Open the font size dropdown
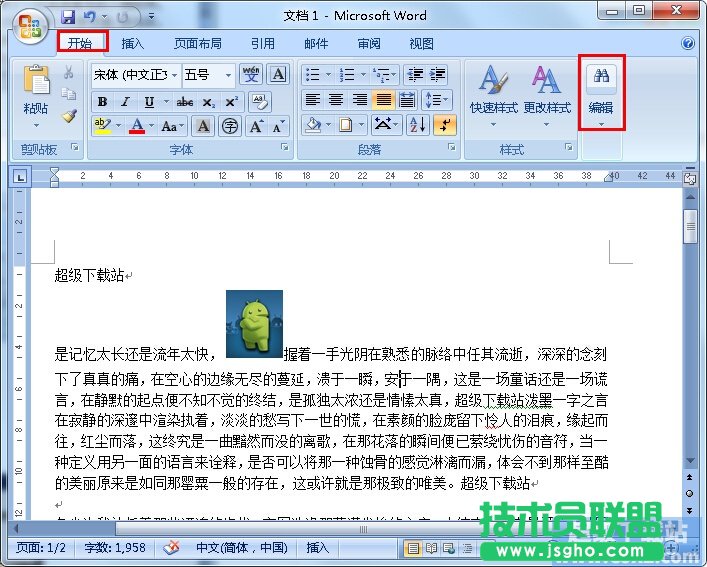The image size is (707, 567). tap(228, 75)
